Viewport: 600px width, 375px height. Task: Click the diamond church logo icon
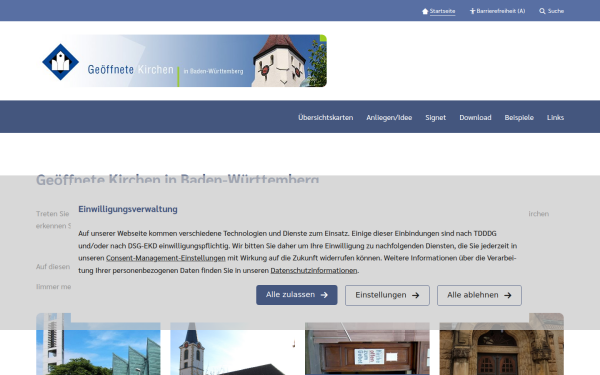click(60, 62)
